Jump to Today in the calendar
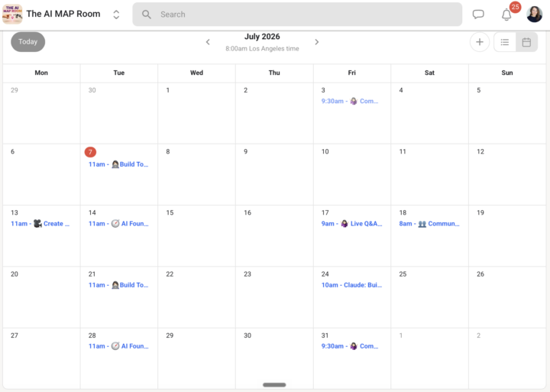 (27, 42)
